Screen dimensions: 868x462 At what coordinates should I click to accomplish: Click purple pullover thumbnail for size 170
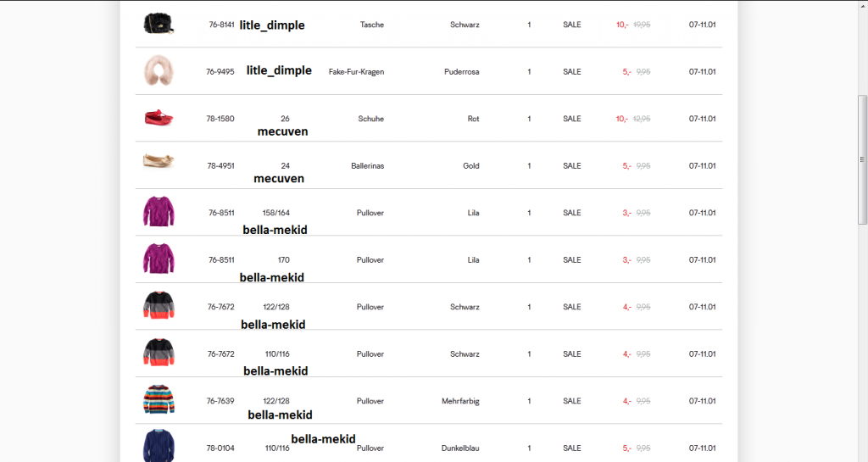point(159,259)
